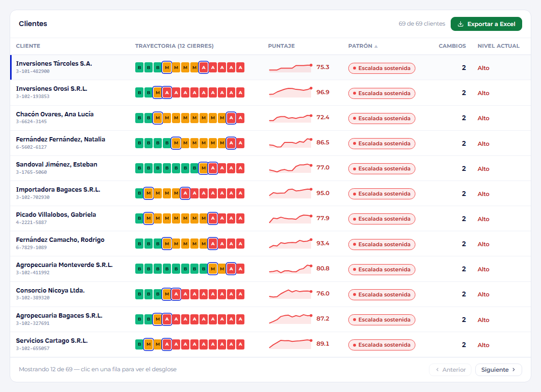Click the TRAYECTORIA (12 CIERRES) header
Viewport: 541px width, 392px height.
174,46
